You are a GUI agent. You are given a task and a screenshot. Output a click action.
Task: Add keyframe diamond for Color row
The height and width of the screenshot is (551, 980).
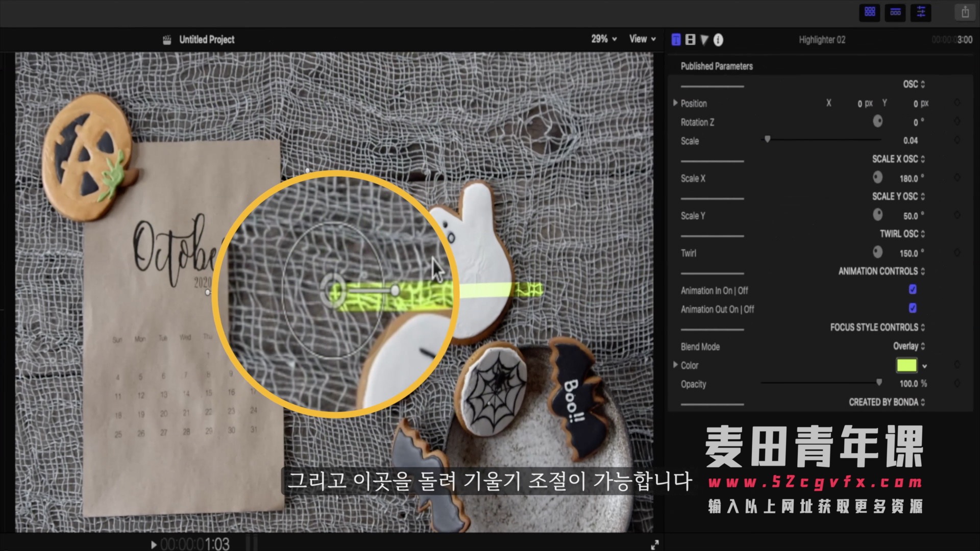point(957,365)
